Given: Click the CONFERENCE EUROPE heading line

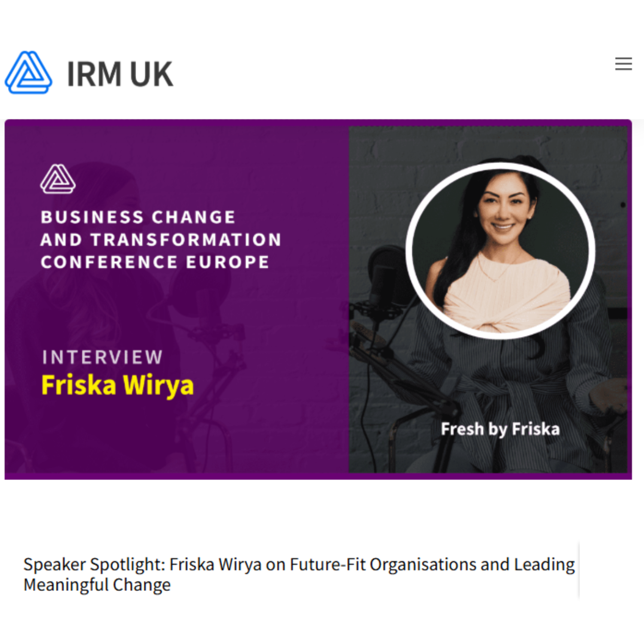Looking at the screenshot, I should pos(155,262).
